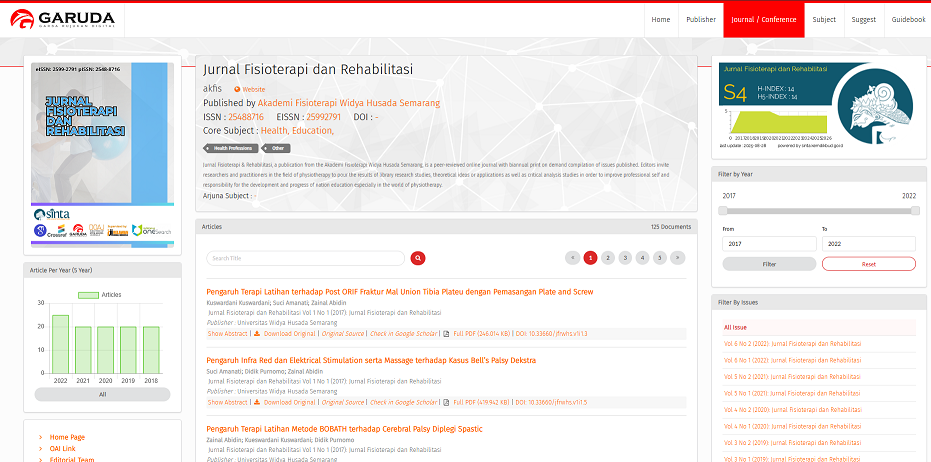
Task: Click the Filter button
Action: coord(769,264)
